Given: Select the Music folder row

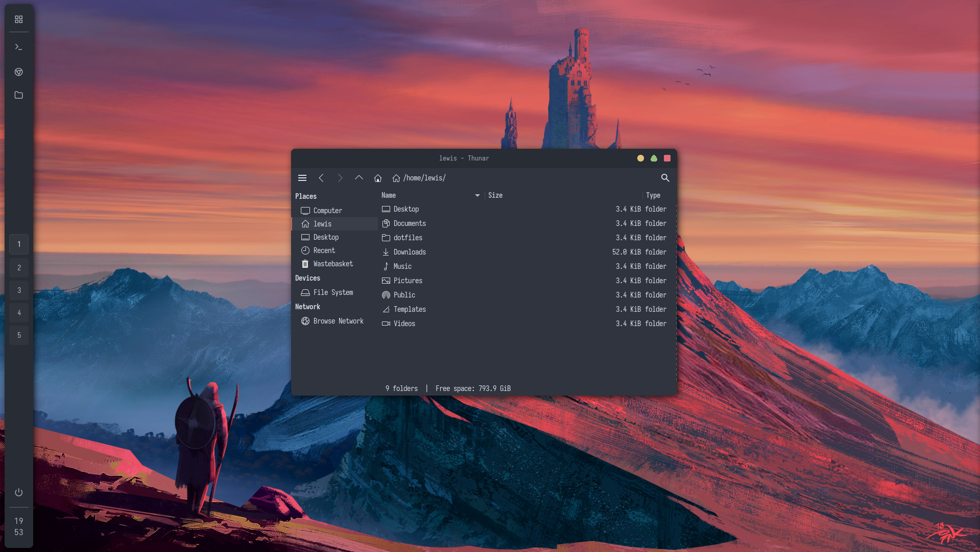Looking at the screenshot, I should point(527,266).
